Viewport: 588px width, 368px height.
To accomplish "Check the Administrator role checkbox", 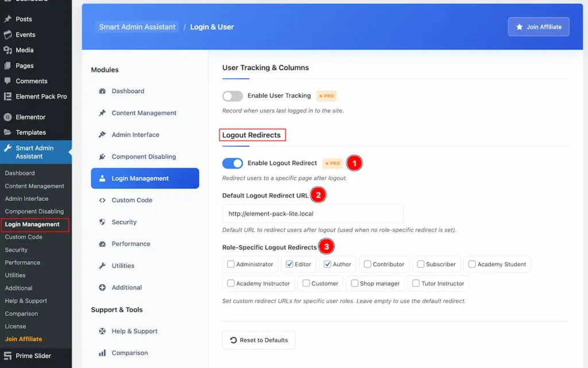I will (231, 264).
